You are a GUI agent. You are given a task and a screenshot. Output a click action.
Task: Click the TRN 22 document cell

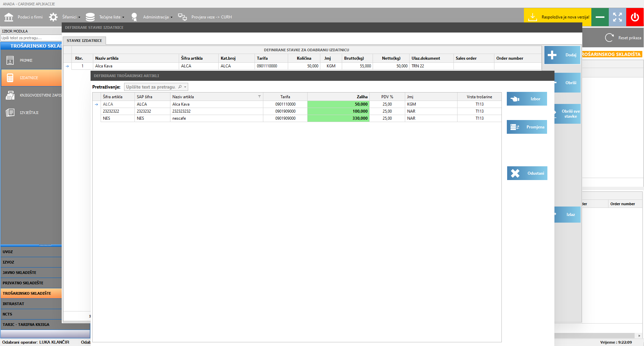pyautogui.click(x=431, y=66)
